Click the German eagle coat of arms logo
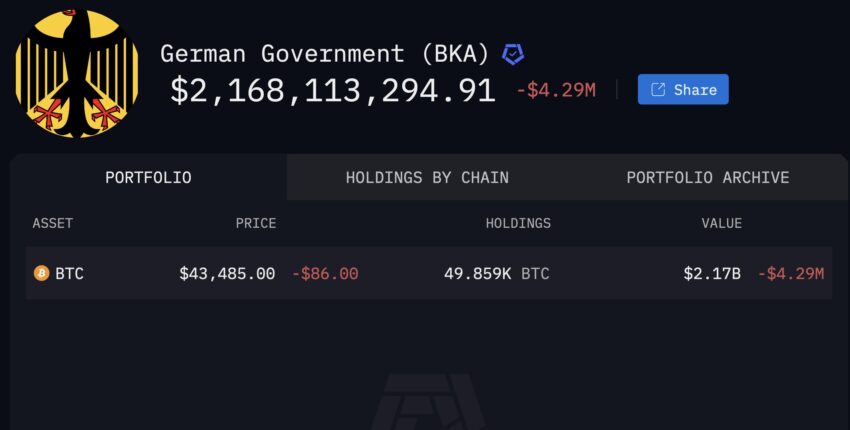This screenshot has width=850, height=430. (76, 73)
